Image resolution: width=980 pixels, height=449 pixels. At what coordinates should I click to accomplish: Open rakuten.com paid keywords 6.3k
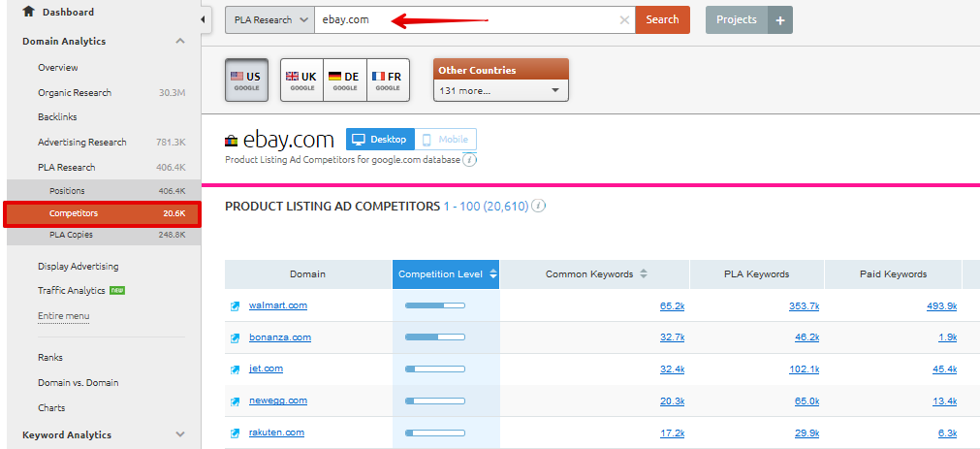(947, 433)
